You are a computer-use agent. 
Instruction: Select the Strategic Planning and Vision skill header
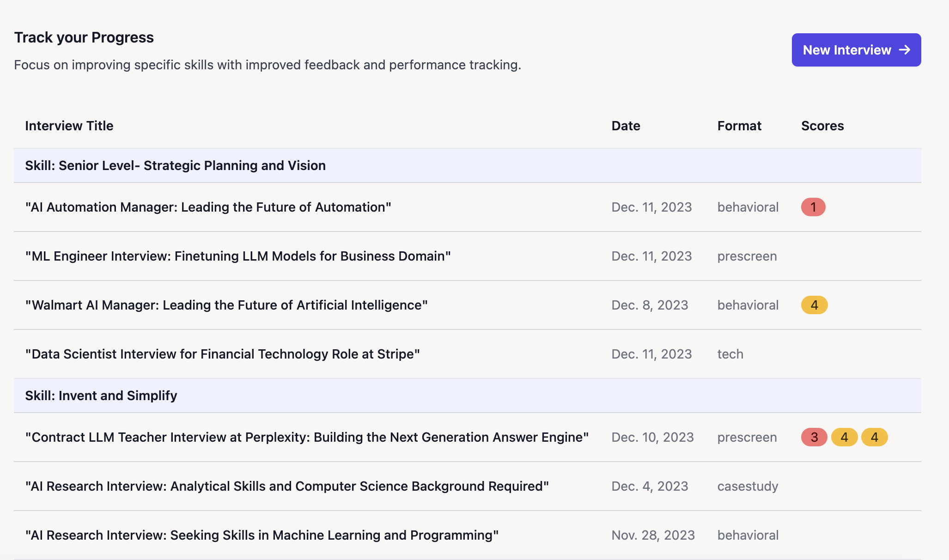point(175,165)
